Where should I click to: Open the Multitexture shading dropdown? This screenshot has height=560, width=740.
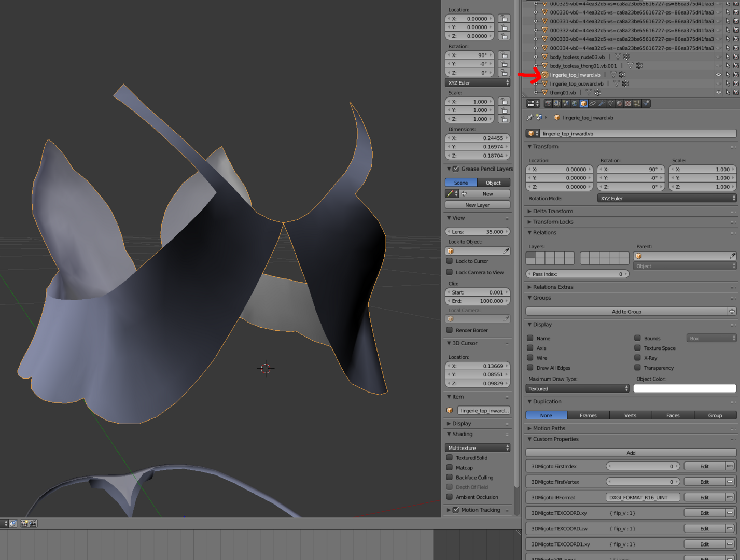pos(478,447)
